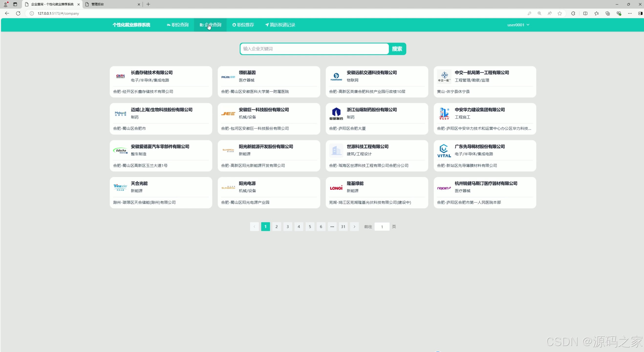This screenshot has height=352, width=644.
Task: Close the 管理后台 browser tab
Action: click(139, 4)
